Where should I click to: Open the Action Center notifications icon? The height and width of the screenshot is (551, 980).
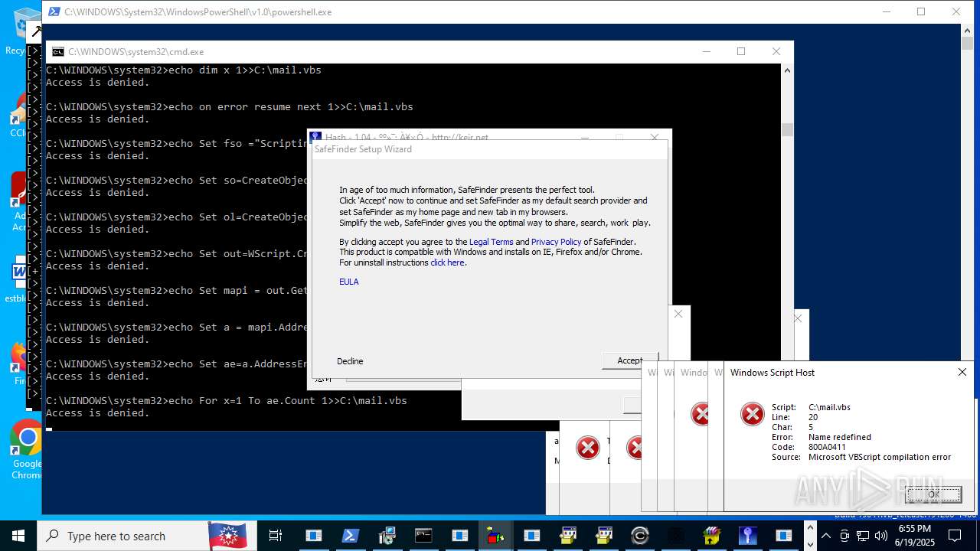click(955, 536)
